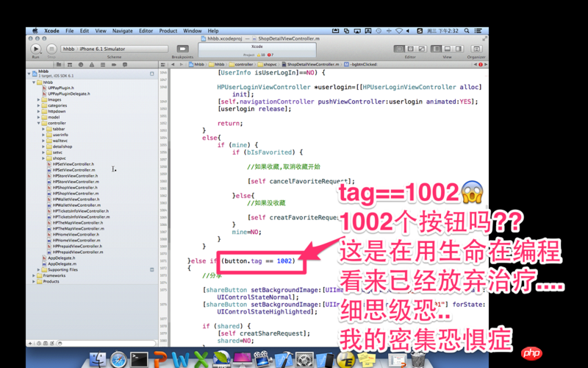Image resolution: width=588 pixels, height=368 pixels.
Task: Open Spotlight search in the menu bar
Action: tap(467, 31)
